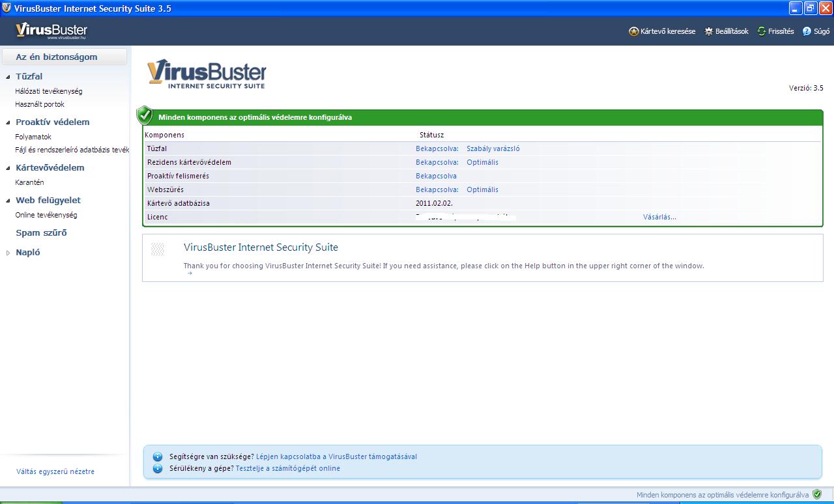Click the VirusBuster logo in header bar
The width and height of the screenshot is (834, 504).
[x=51, y=31]
